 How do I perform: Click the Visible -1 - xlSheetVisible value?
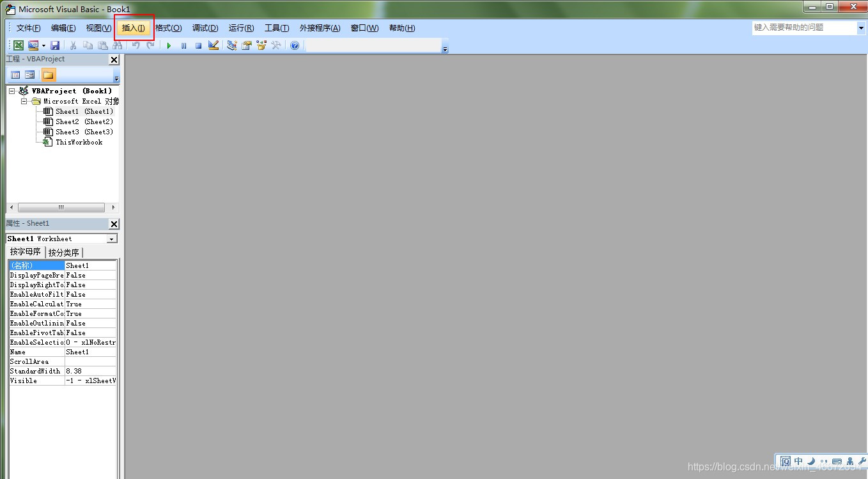91,381
